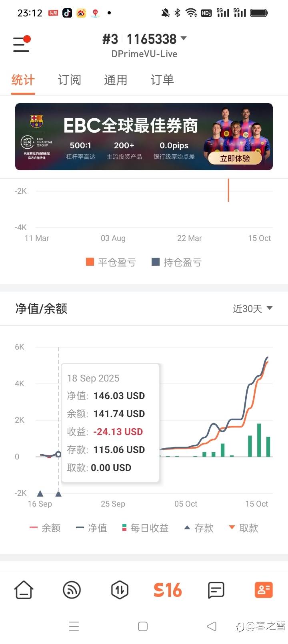Toggle 每日收益 legend series
This screenshot has width=288, height=644.
point(145,528)
